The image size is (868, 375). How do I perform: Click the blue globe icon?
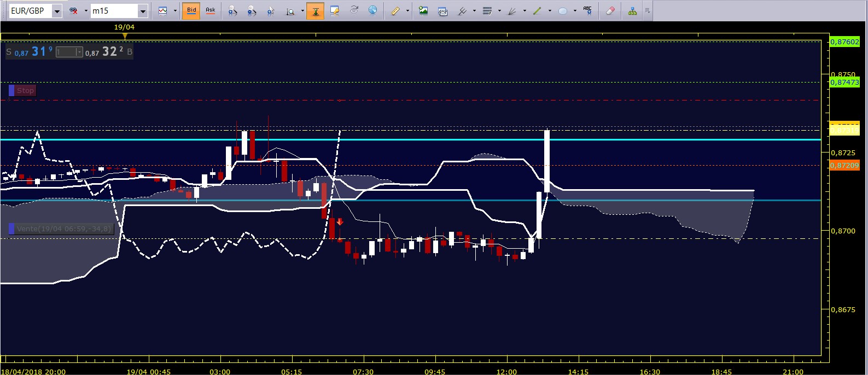tap(372, 10)
